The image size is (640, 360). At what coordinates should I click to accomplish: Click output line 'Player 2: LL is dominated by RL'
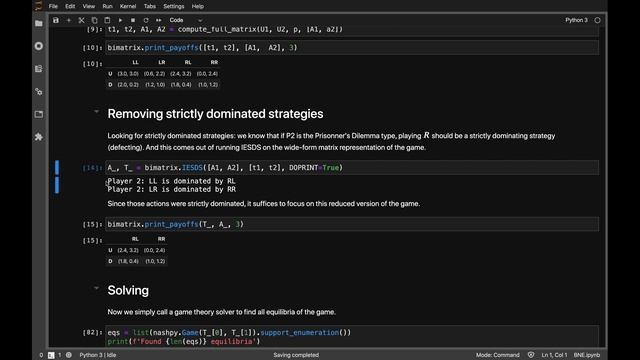point(171,181)
